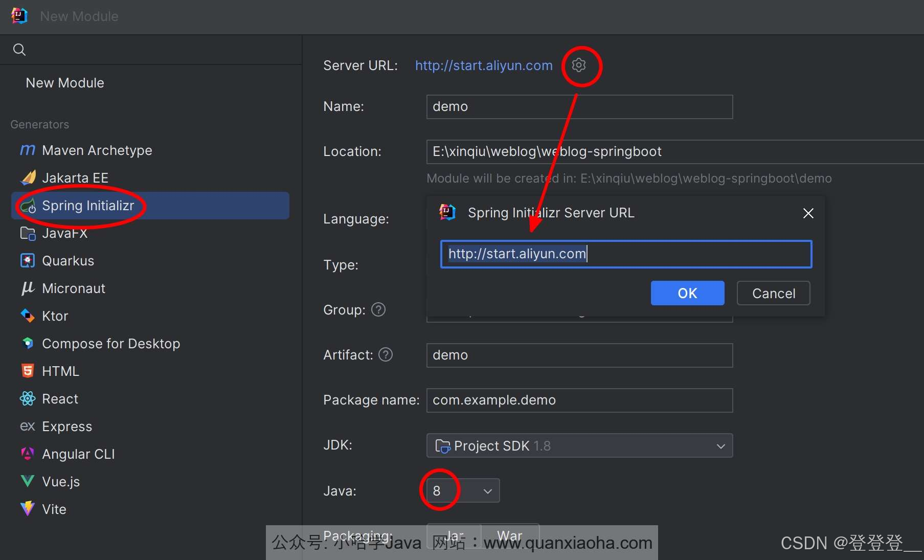Screen dimensions: 924x560
Task: Select New Module entry in sidebar
Action: click(x=65, y=83)
